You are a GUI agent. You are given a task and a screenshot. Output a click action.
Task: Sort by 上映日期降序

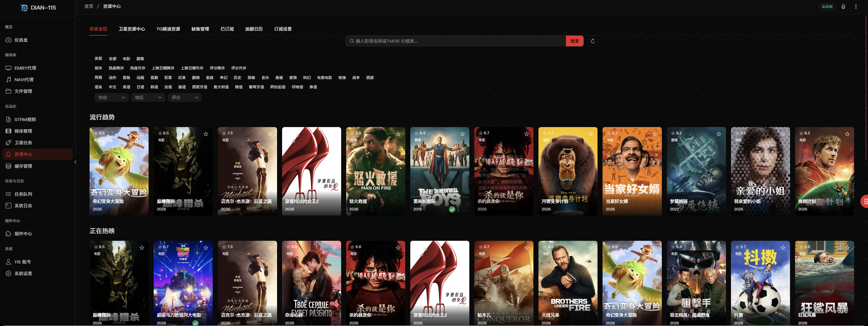point(163,68)
